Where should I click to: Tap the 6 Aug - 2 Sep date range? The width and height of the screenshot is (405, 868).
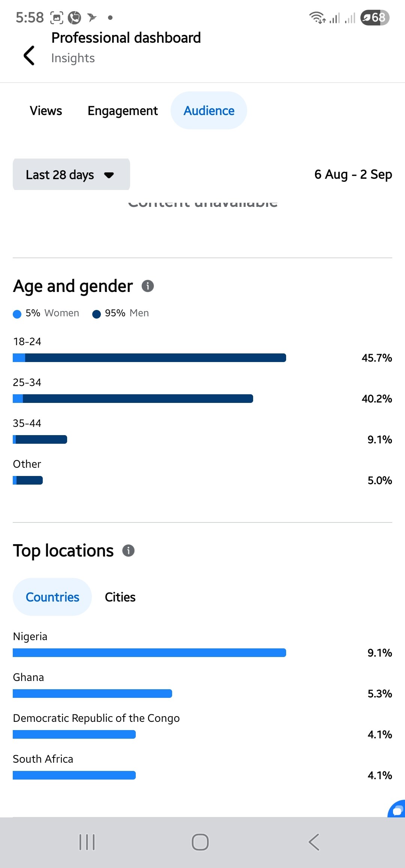pyautogui.click(x=353, y=174)
